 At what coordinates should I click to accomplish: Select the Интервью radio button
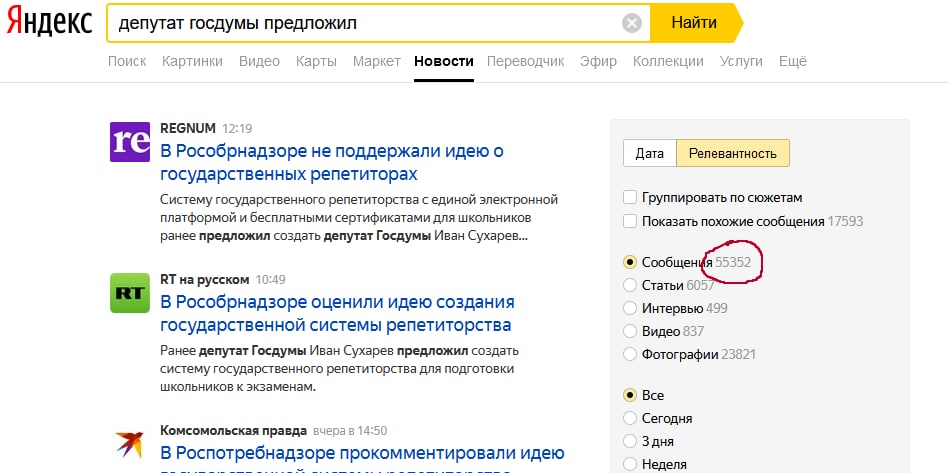tap(630, 308)
